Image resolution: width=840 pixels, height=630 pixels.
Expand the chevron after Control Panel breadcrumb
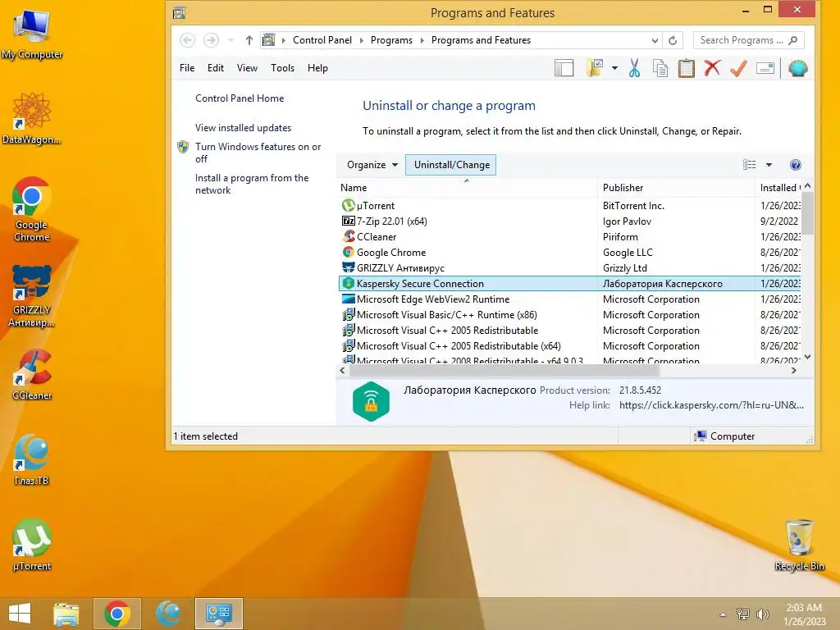click(361, 40)
